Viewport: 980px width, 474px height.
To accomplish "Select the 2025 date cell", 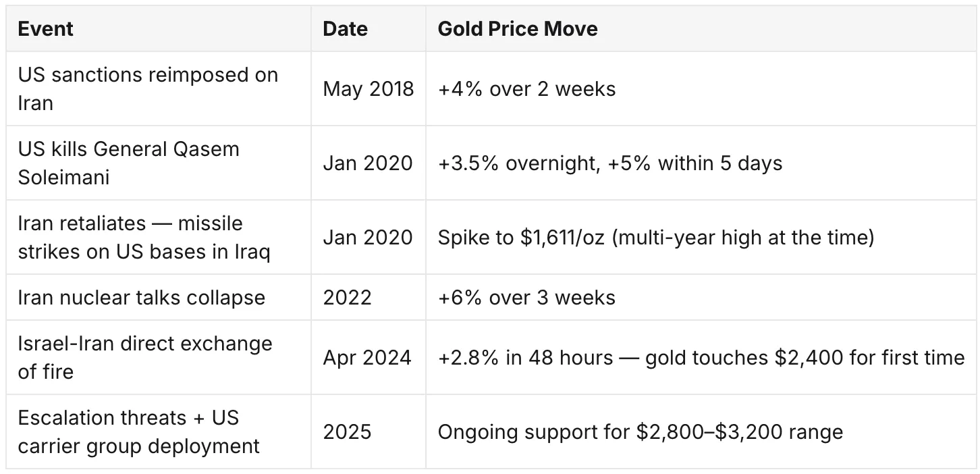I will (x=369, y=431).
